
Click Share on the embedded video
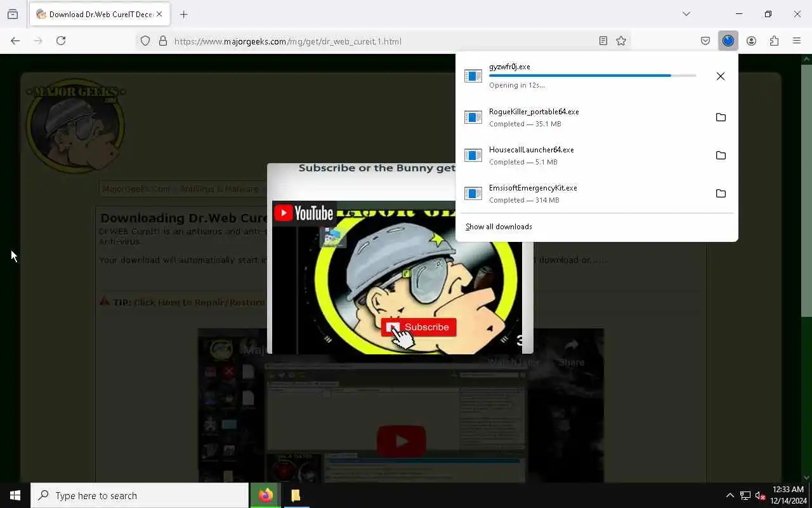[x=572, y=353]
